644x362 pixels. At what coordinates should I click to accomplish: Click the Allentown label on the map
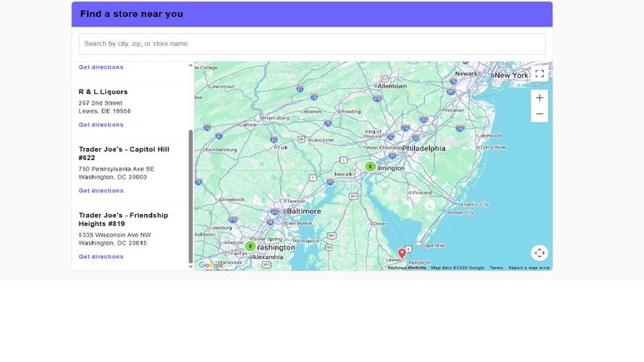click(392, 86)
